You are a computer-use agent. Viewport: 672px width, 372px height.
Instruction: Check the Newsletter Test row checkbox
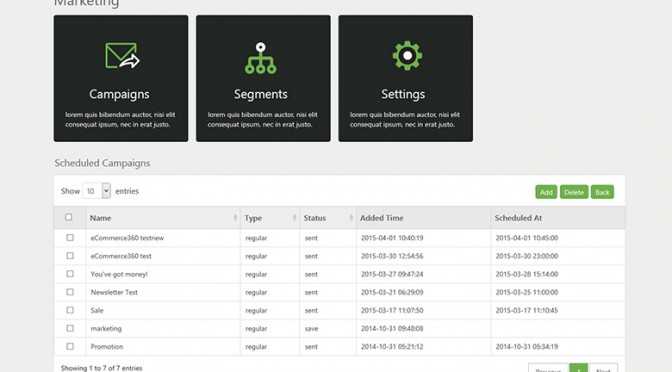click(x=70, y=292)
